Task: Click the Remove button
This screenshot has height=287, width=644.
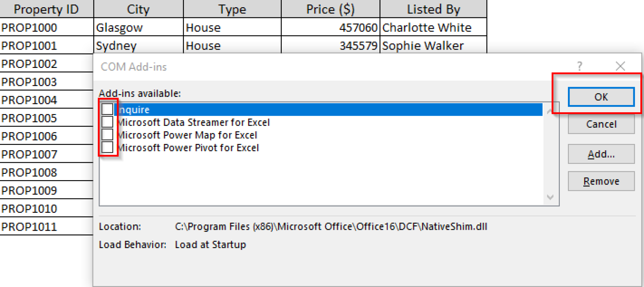Action: tap(601, 181)
